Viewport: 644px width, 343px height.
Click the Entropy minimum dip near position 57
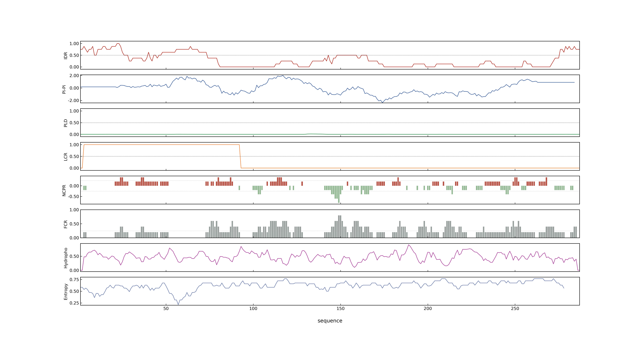[x=178, y=304]
